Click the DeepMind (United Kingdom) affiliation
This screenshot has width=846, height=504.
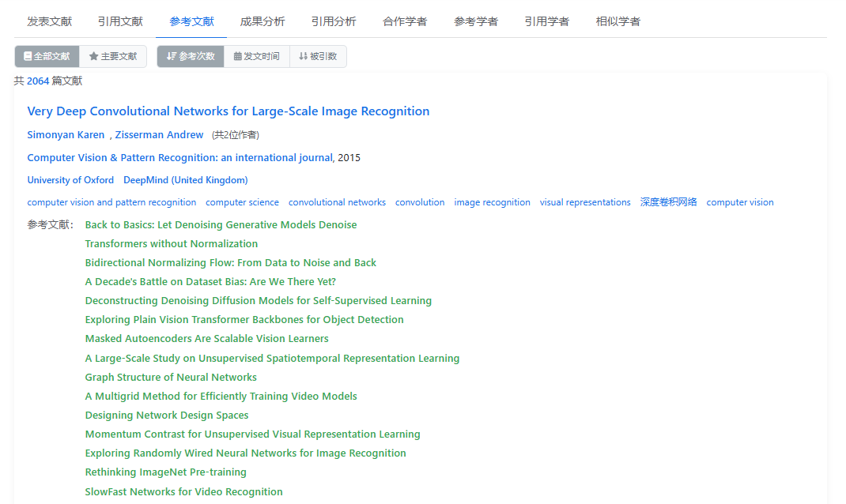[185, 180]
